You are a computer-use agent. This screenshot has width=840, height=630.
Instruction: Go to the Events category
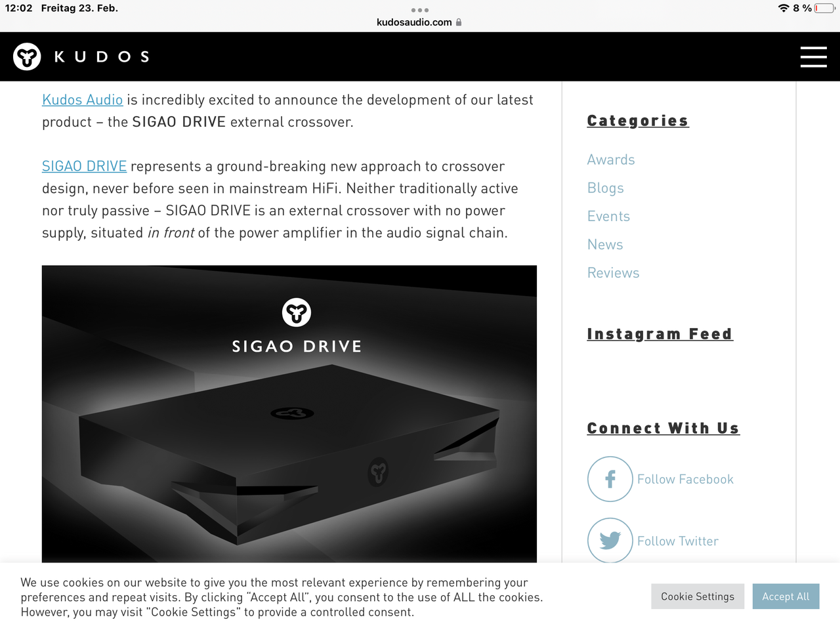pos(608,217)
